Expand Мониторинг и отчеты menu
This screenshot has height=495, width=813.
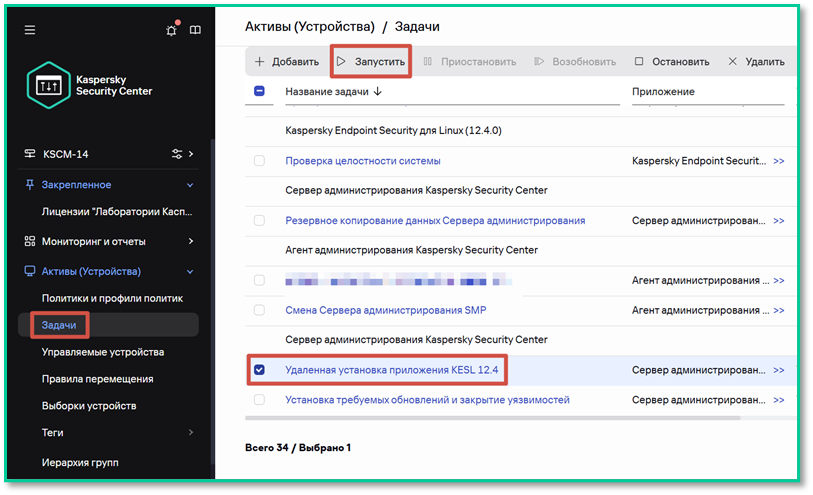click(x=191, y=241)
